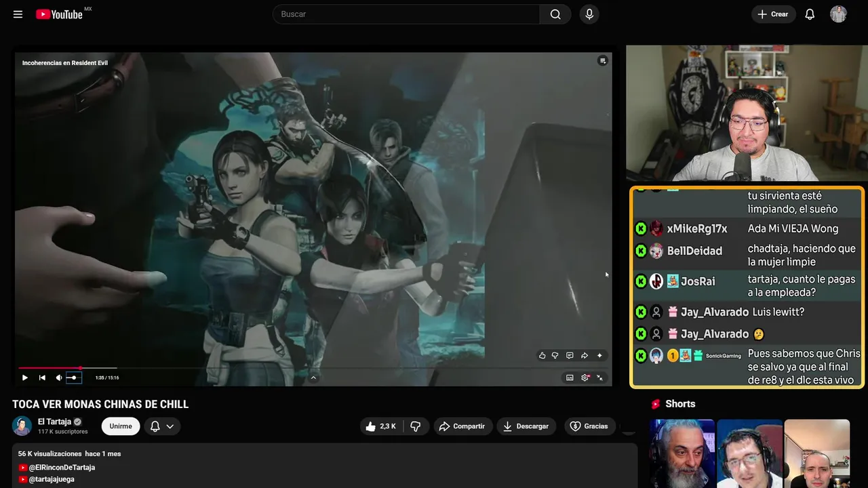Open the @ElRinconDeTartaja link
868x488 pixels.
click(x=62, y=468)
